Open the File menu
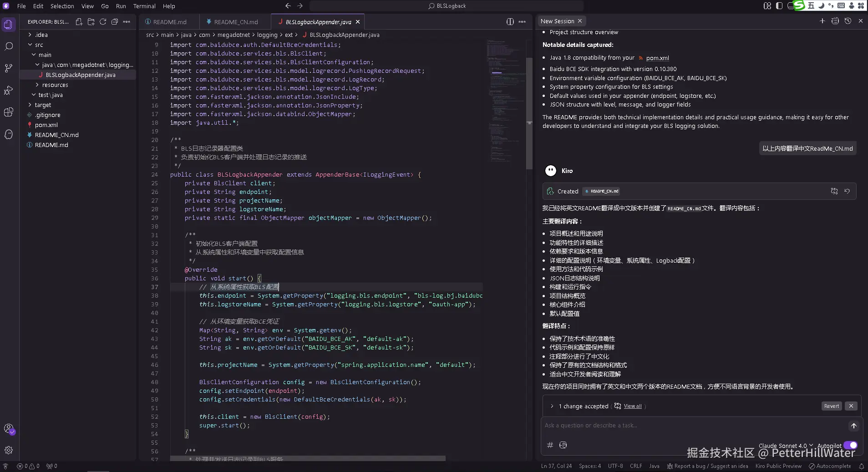This screenshot has height=472, width=868. point(21,6)
